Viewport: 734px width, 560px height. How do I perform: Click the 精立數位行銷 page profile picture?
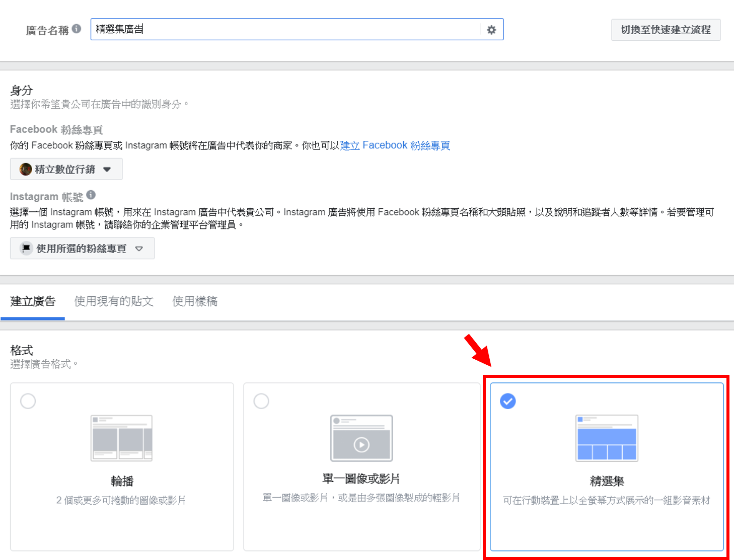25,169
